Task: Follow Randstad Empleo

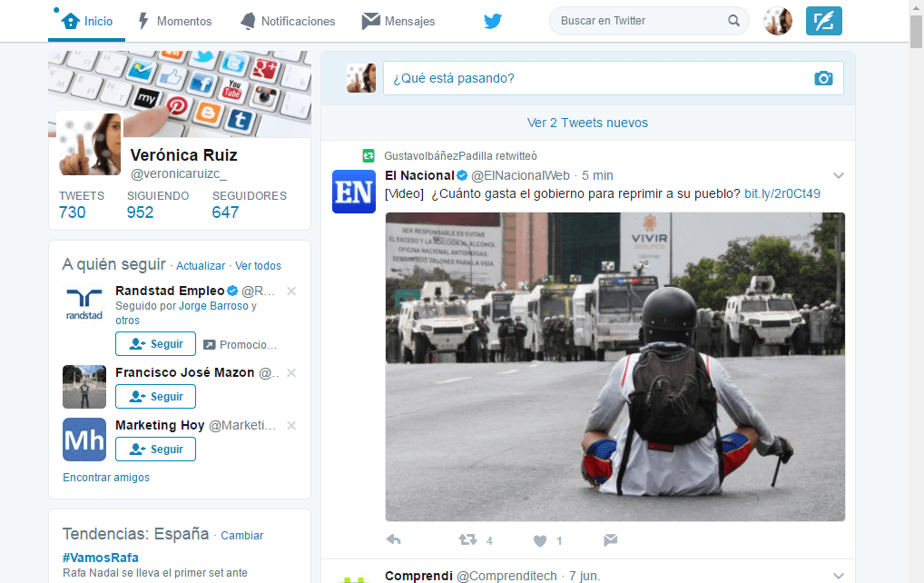Action: 155,343
